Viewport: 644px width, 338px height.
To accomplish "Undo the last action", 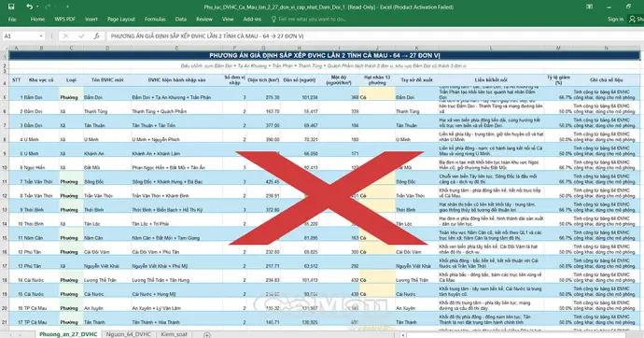I will (x=29, y=7).
